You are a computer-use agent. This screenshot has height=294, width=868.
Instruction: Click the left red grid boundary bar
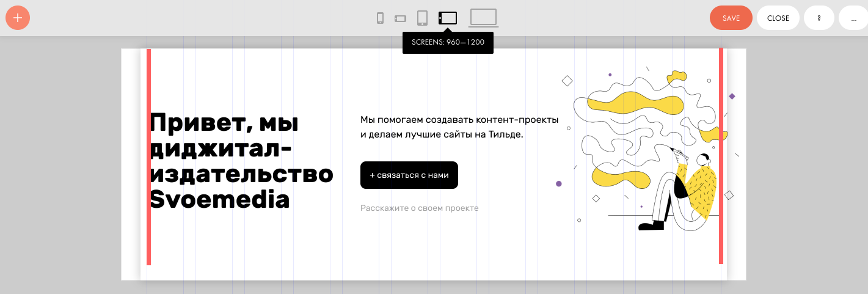coord(148,156)
